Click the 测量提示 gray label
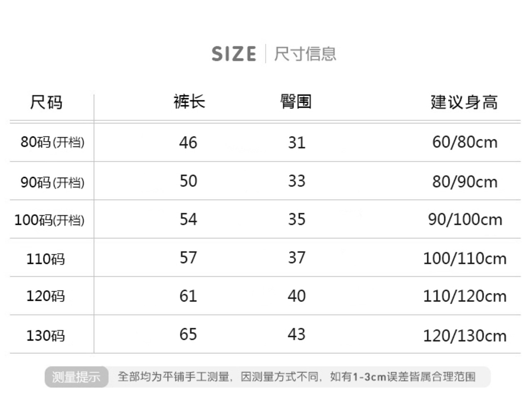 click(76, 377)
